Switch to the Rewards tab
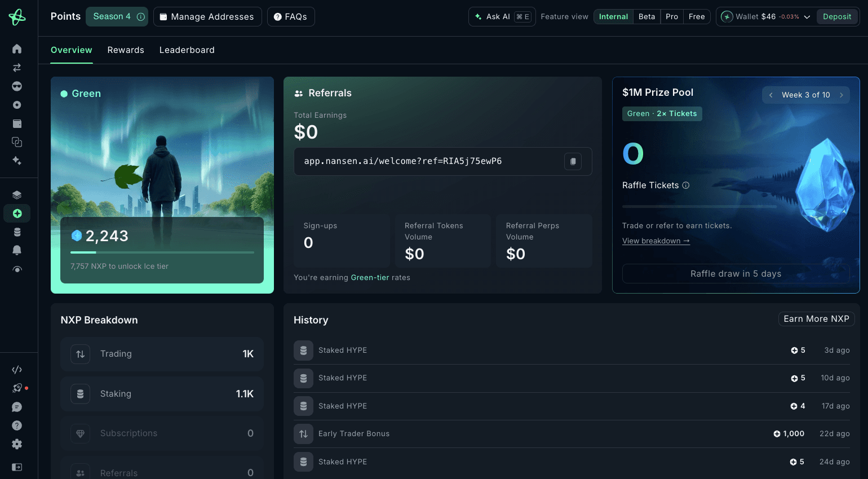This screenshot has width=868, height=479. click(x=126, y=50)
